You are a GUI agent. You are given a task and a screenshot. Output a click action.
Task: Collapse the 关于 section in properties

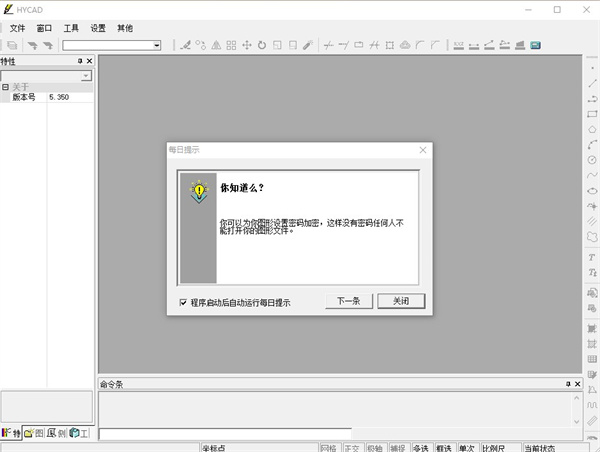[x=5, y=87]
